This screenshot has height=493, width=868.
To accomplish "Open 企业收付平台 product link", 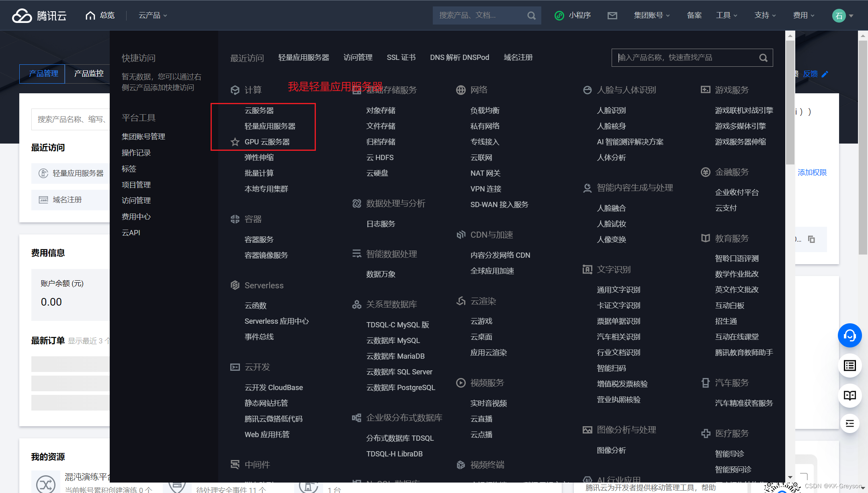I will click(737, 192).
